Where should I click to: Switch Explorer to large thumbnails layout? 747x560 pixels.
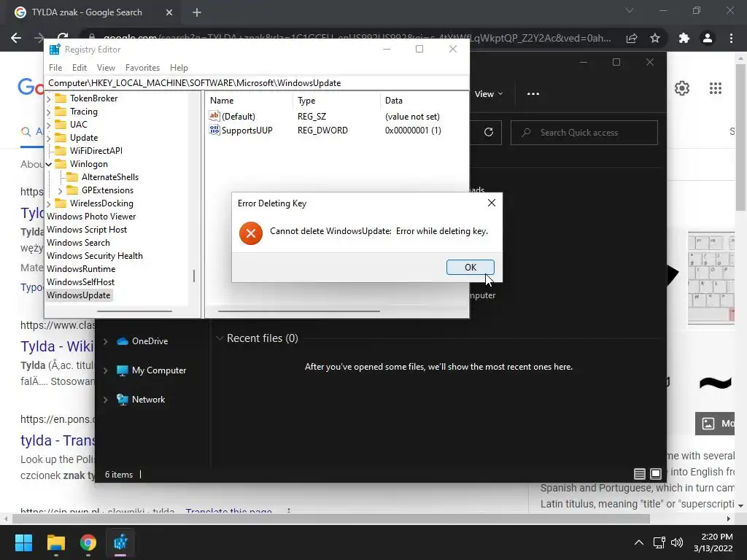(656, 474)
